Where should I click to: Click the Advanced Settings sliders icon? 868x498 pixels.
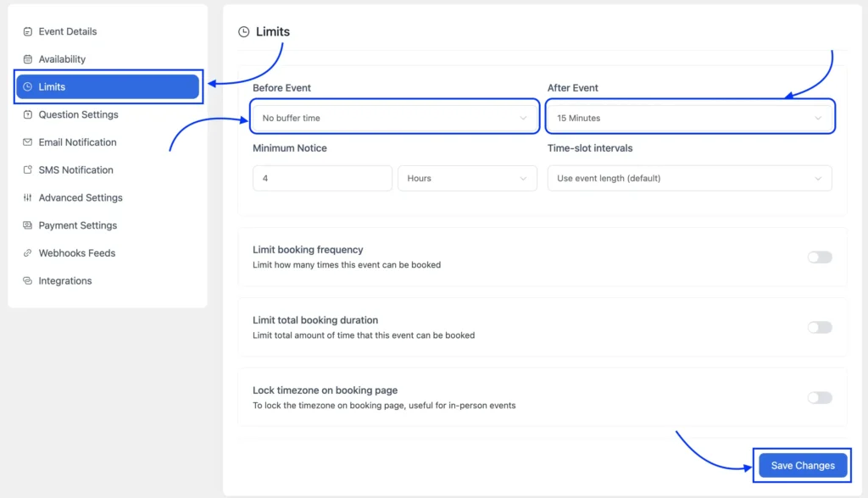coord(28,197)
